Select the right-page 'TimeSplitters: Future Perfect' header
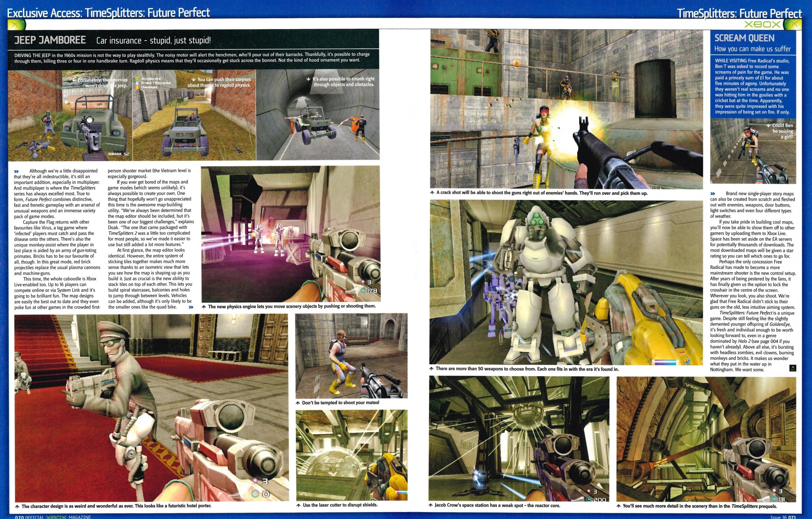Image resolution: width=812 pixels, height=519 pixels. (739, 14)
